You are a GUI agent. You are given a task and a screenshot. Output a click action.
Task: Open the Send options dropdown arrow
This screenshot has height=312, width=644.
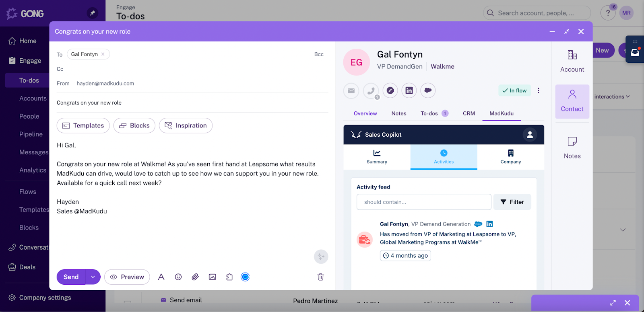point(93,277)
